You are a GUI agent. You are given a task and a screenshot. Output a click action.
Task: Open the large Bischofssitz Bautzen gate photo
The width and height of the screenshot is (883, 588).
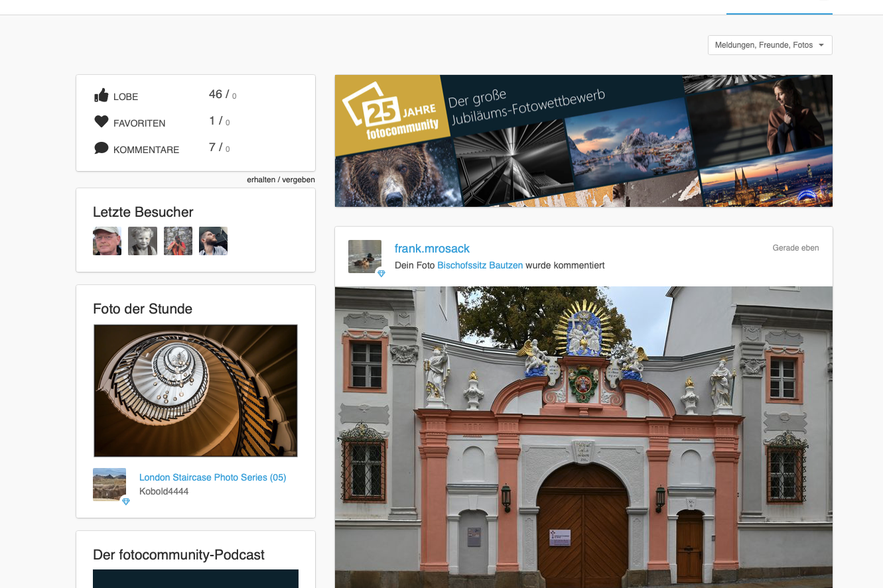pos(583,437)
